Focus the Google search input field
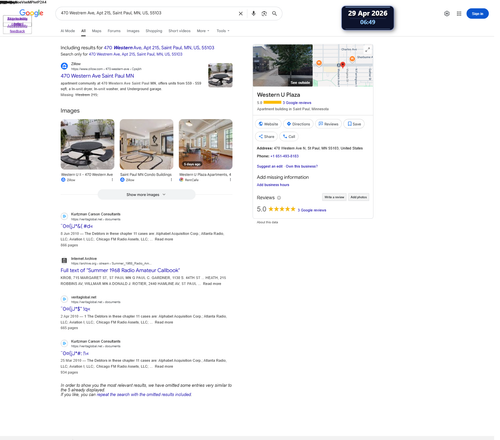Screen dimensions: 500x440 [147, 13]
